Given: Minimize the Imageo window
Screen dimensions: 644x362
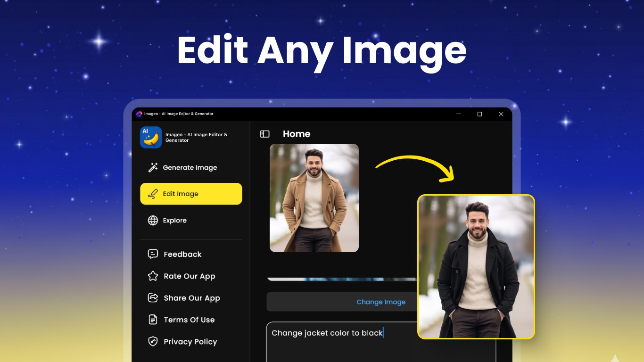Looking at the screenshot, I should point(458,114).
